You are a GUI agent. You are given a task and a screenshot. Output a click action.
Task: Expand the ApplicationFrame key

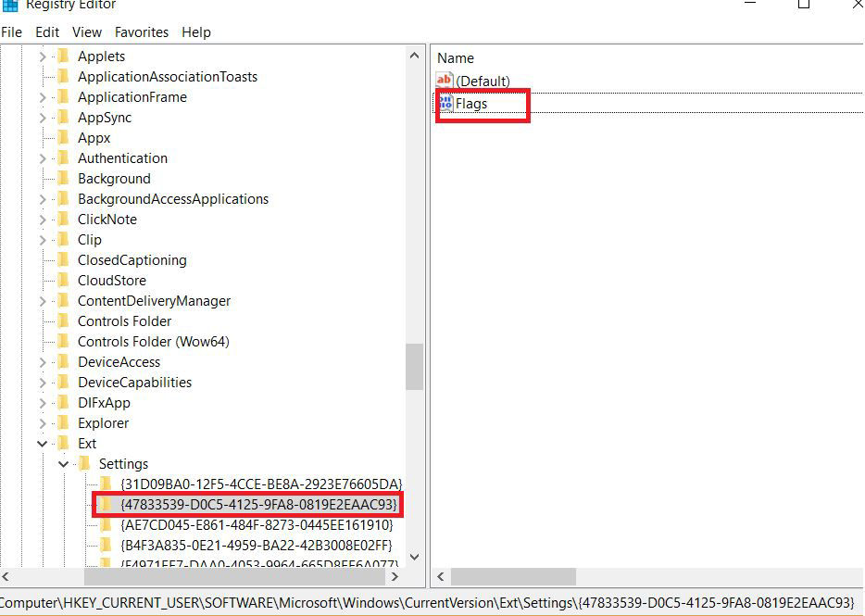tap(43, 97)
